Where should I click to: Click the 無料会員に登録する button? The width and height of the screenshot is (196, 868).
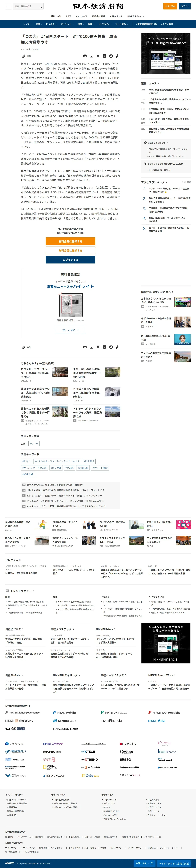(x=71, y=250)
